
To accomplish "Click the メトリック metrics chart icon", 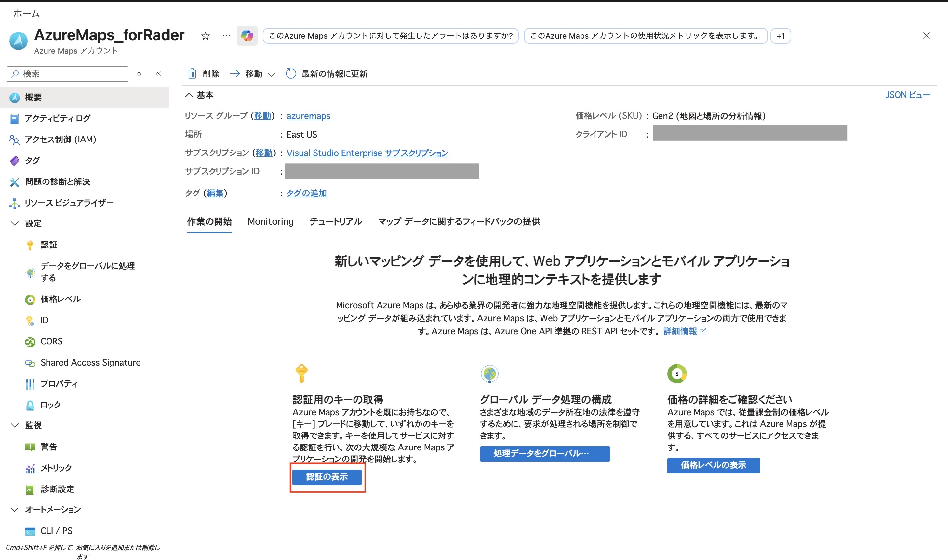I will click(x=30, y=468).
